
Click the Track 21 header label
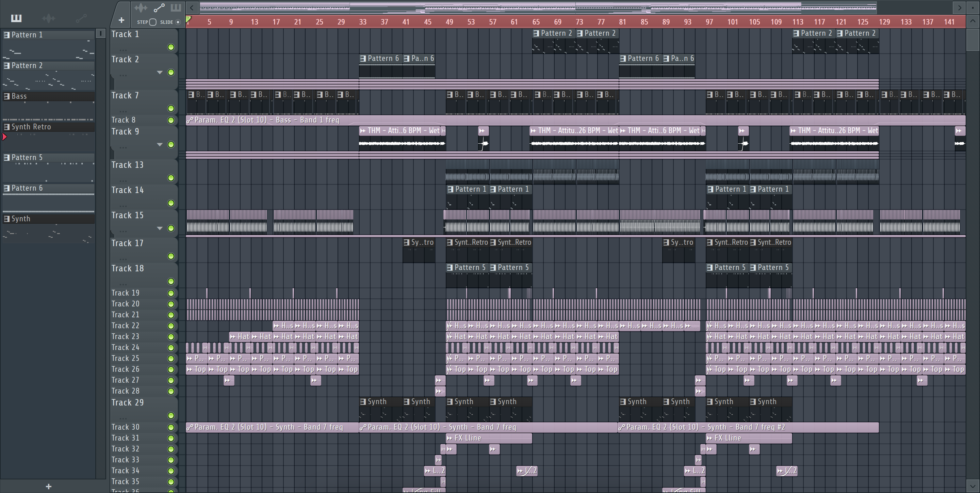(x=125, y=315)
